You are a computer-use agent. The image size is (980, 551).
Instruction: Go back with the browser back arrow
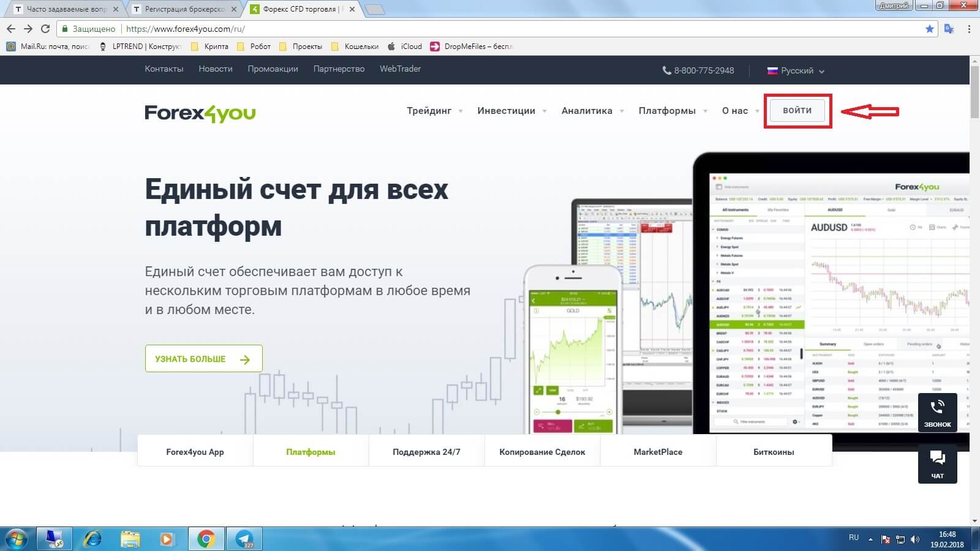click(x=10, y=29)
